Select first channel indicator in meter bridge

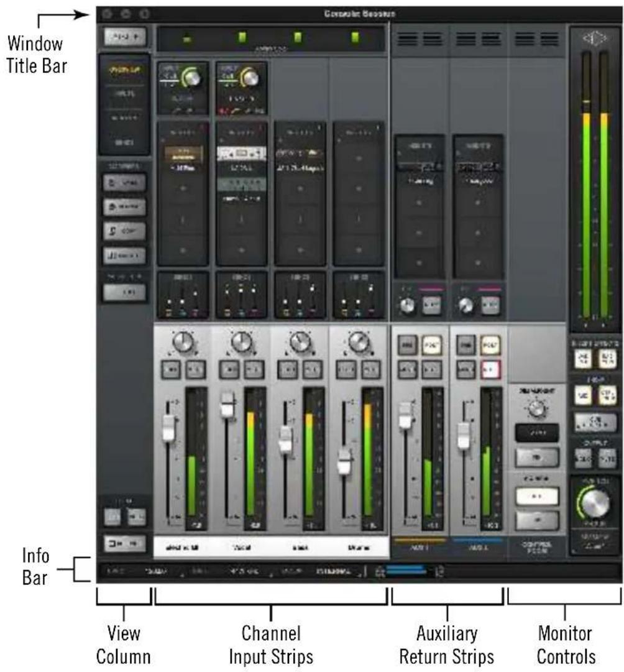187,39
